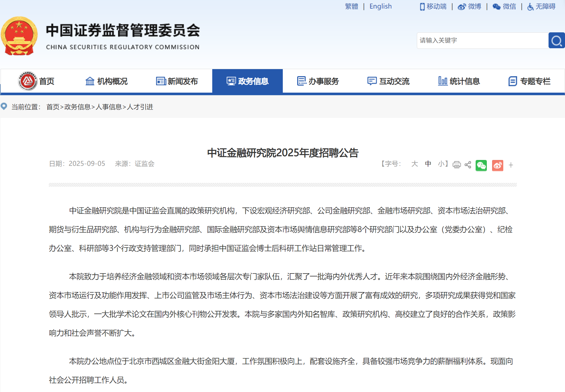Open the 机构概况 navigation tab
565x392 pixels.
(x=106, y=81)
